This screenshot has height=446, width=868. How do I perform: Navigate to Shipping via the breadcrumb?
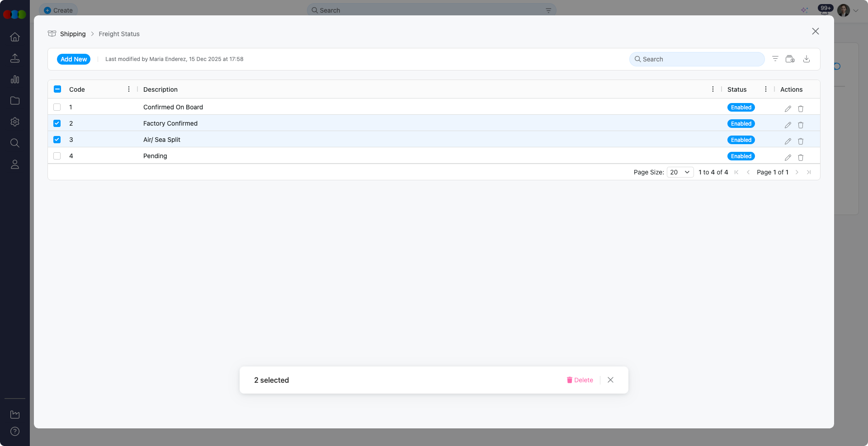(x=73, y=34)
